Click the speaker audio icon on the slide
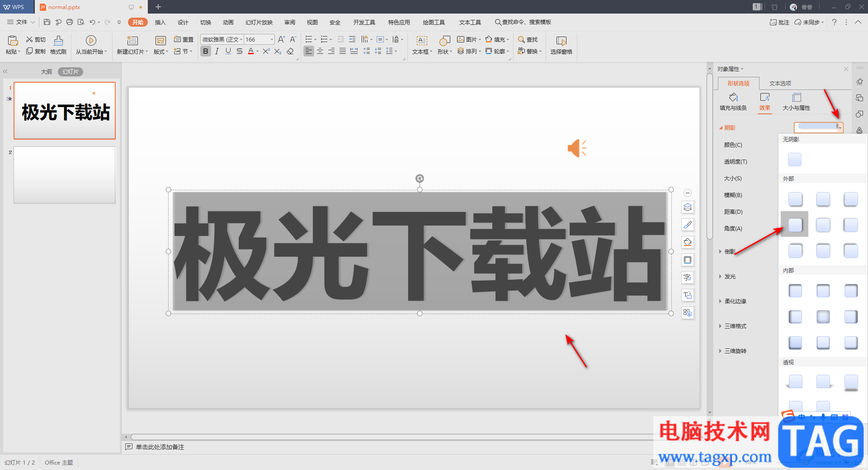This screenshot has height=470, width=868. (x=577, y=148)
